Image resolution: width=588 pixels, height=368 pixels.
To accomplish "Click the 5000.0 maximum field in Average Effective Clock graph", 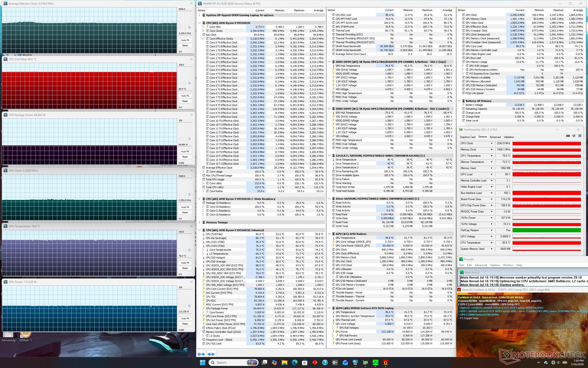I will point(185,9).
